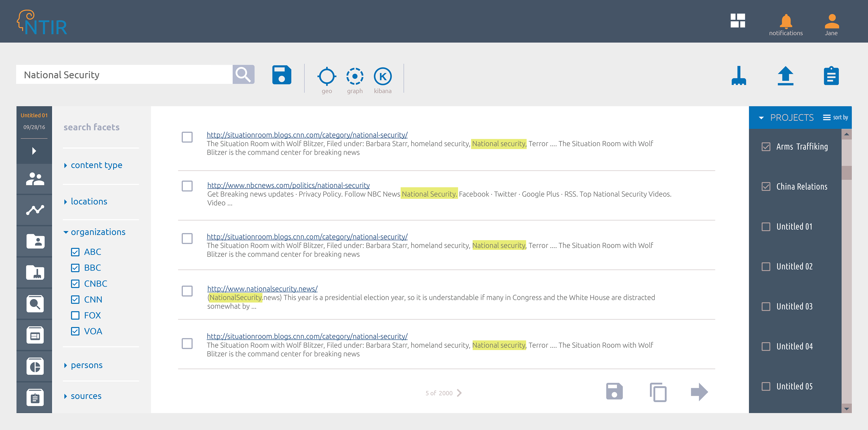Open the nbcnews.com national-security link
This screenshot has width=868, height=430.
tap(288, 185)
